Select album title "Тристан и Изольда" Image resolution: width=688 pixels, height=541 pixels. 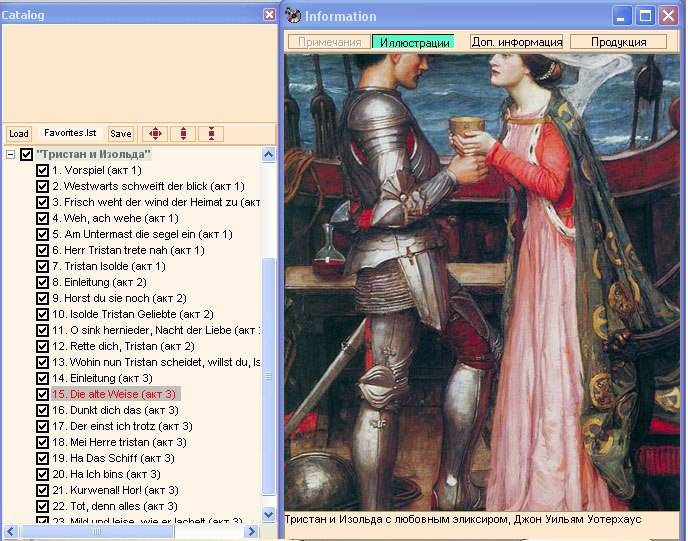click(x=93, y=154)
